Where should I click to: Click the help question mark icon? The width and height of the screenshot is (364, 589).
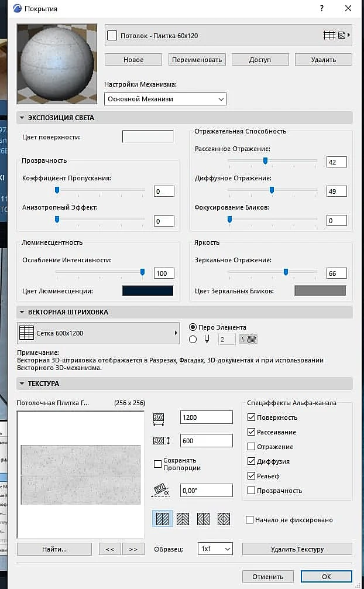[x=322, y=8]
